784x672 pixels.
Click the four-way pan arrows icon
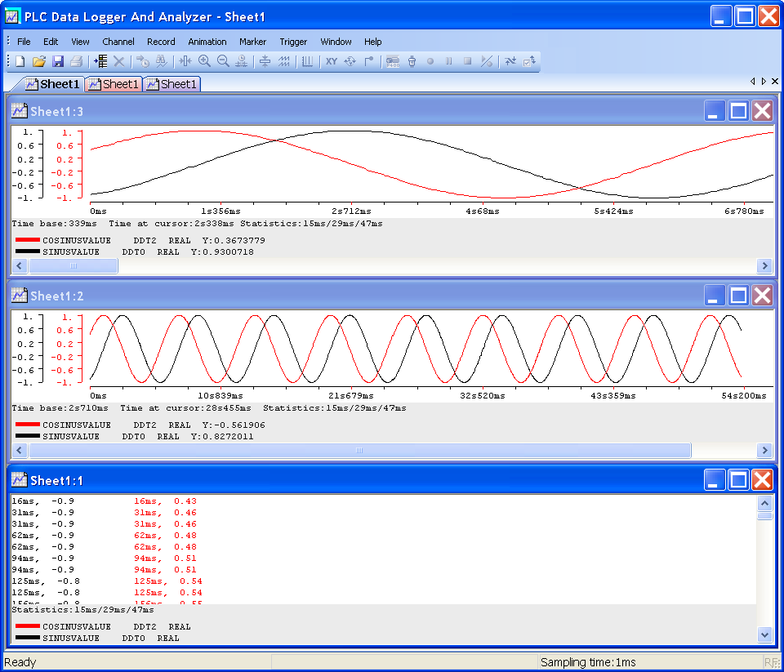click(x=350, y=61)
